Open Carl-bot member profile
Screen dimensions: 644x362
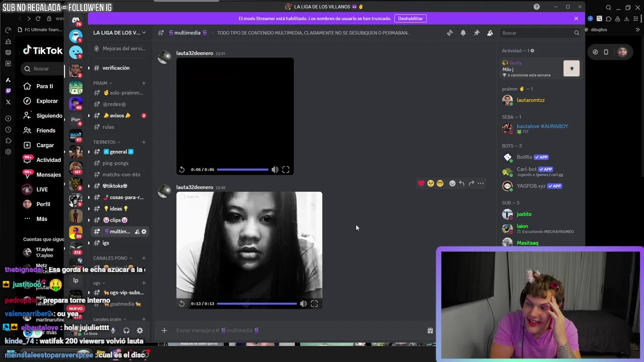(x=541, y=171)
